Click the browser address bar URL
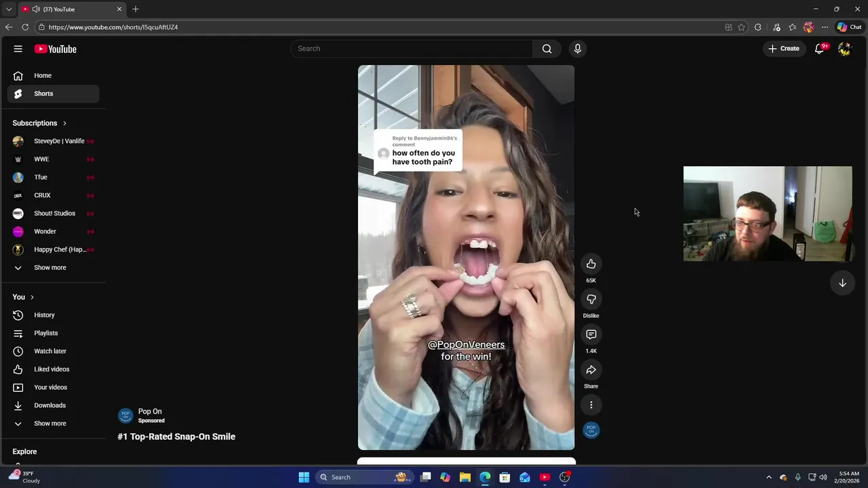 [x=113, y=27]
